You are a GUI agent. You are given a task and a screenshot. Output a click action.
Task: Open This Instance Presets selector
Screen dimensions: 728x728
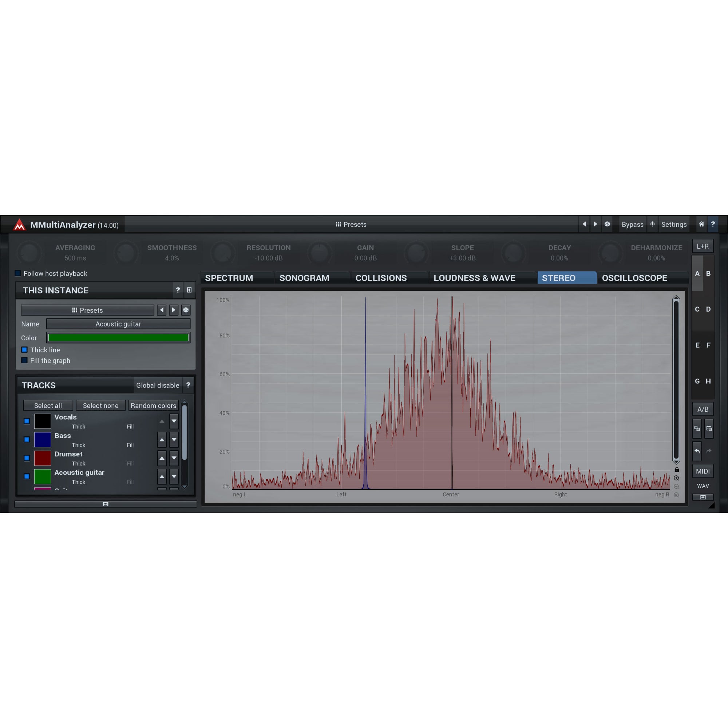point(87,310)
